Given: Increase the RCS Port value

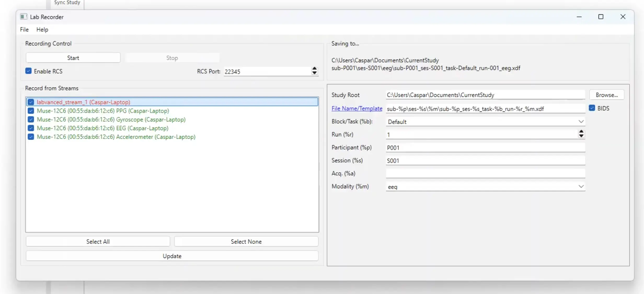Looking at the screenshot, I should (x=314, y=69).
